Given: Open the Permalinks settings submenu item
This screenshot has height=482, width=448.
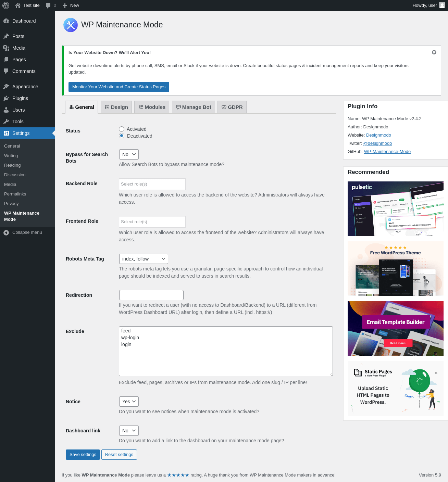Looking at the screenshot, I should pyautogui.click(x=15, y=194).
